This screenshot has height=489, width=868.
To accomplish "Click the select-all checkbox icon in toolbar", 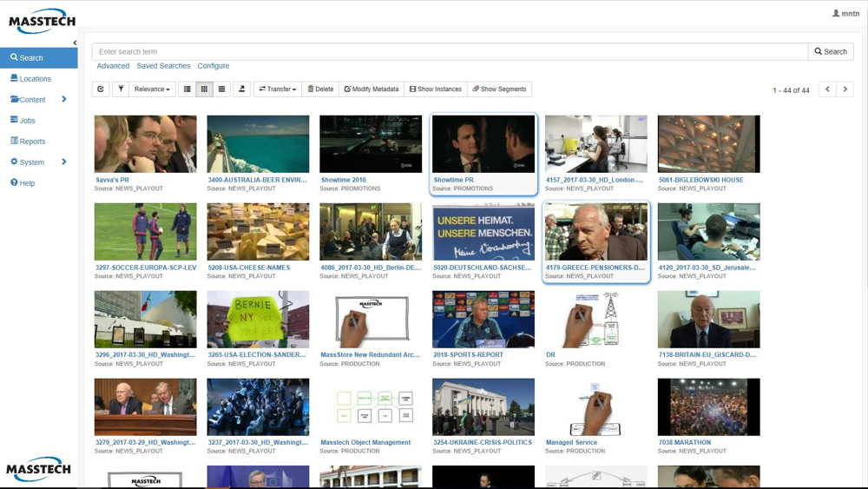I will click(x=100, y=89).
